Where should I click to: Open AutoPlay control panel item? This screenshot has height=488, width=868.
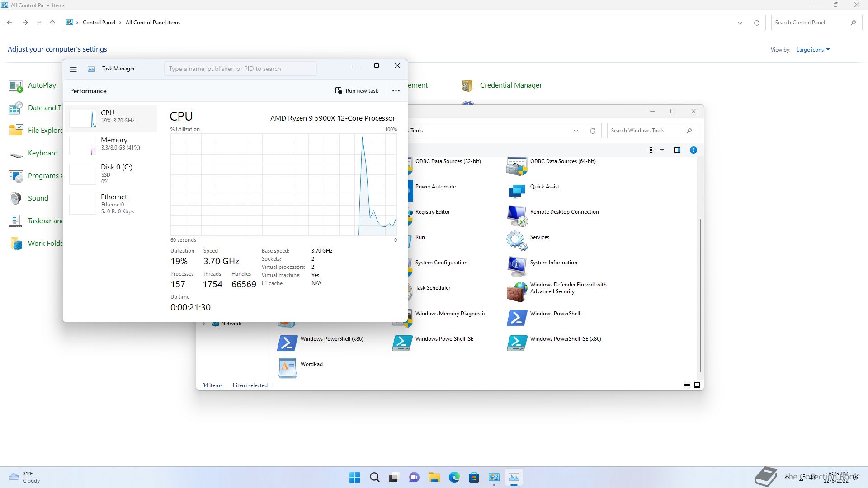click(33, 85)
